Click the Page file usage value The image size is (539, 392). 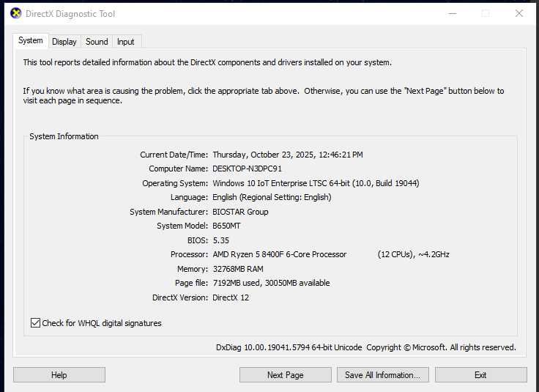271,283
